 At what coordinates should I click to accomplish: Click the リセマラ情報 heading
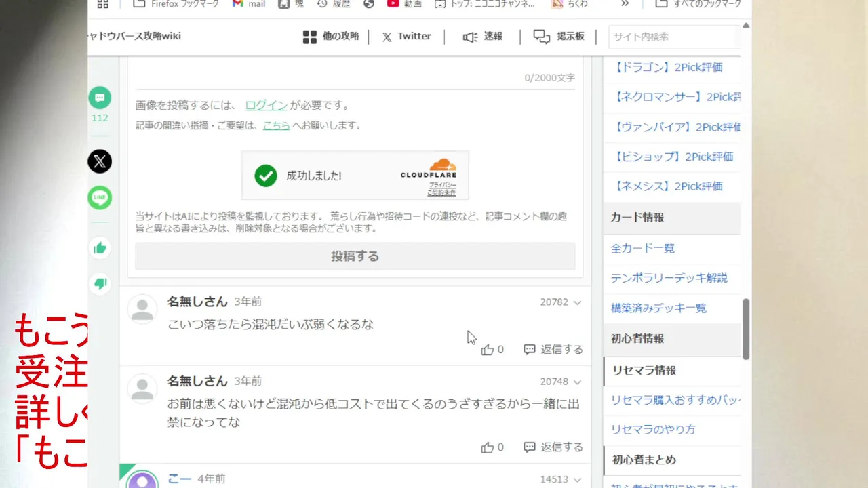pos(644,371)
